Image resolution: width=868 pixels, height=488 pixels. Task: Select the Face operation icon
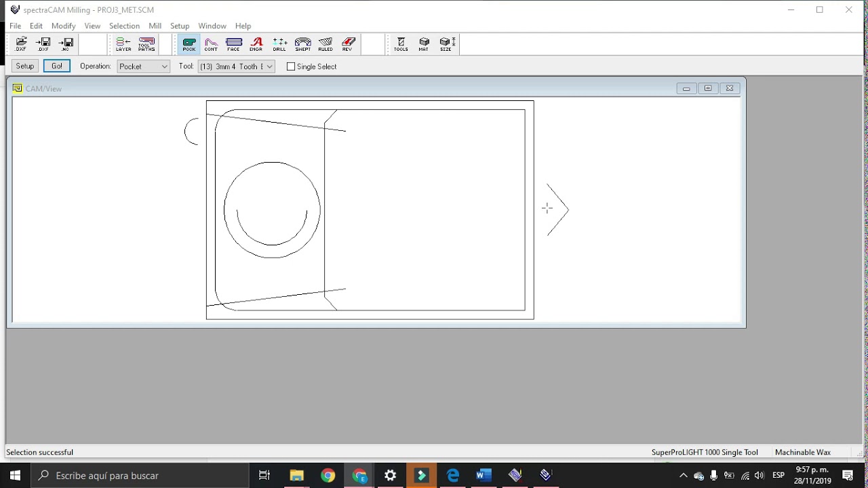pyautogui.click(x=234, y=45)
